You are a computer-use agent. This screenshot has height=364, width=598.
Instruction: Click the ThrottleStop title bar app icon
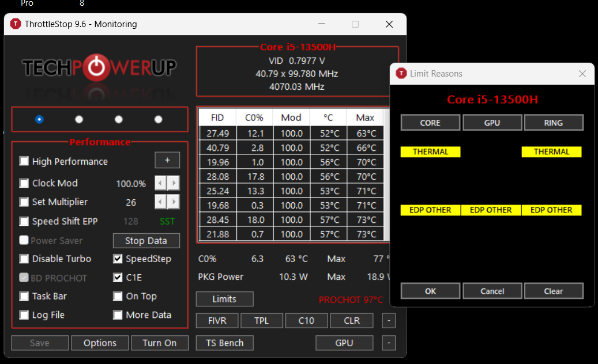(x=15, y=24)
